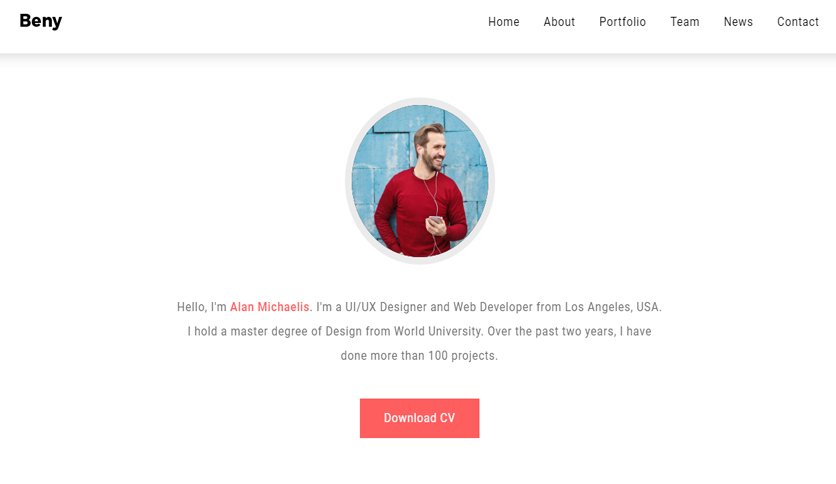This screenshot has width=836, height=484.
Task: Click the man's face in photo
Action: (431, 149)
